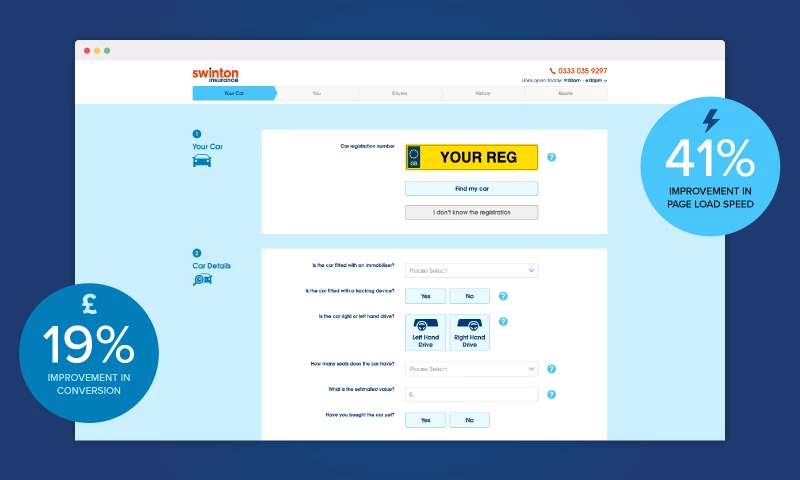This screenshot has height=480, width=800.
Task: Click the Your Car section heading
Action: pos(208,146)
